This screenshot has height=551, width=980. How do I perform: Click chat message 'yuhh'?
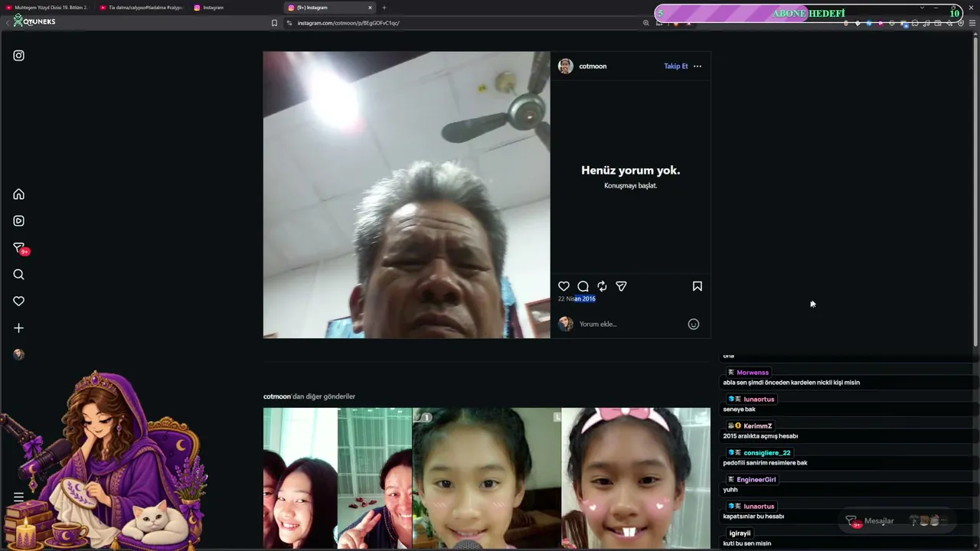(730, 490)
